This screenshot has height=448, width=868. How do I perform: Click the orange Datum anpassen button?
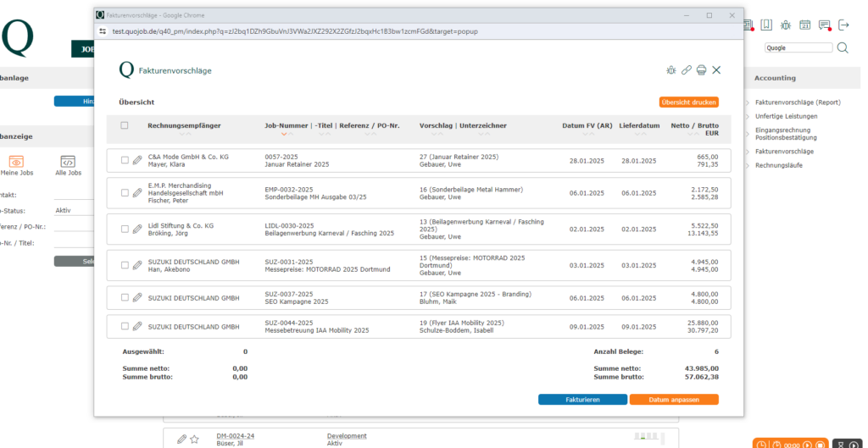pos(674,400)
